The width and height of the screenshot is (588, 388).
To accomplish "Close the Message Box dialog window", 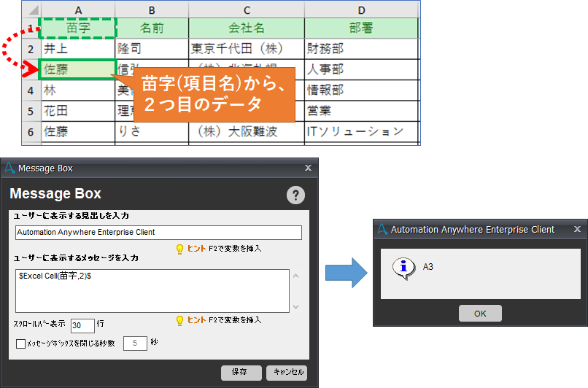I will 309,168.
